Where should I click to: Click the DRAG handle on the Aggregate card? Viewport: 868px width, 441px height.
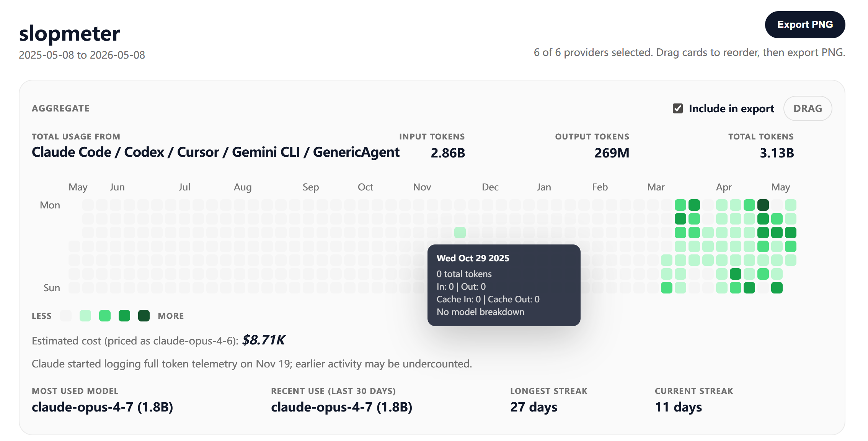click(808, 108)
